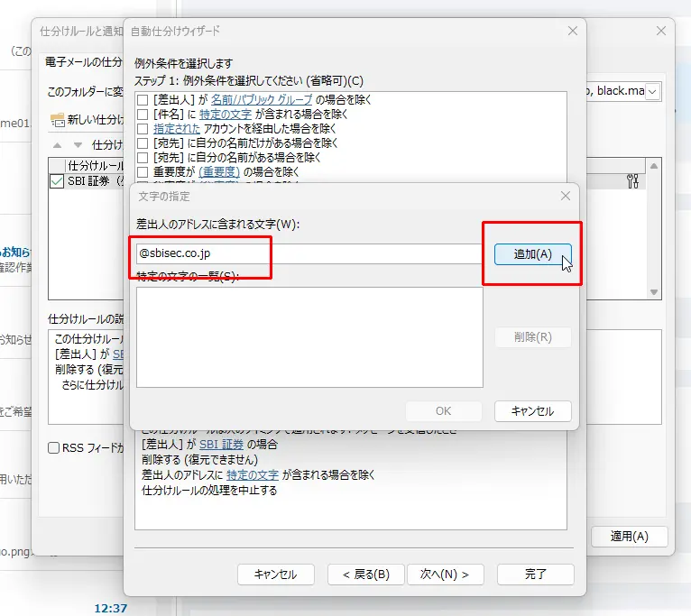The width and height of the screenshot is (691, 616).
Task: Open the 特定の文字 link in the [件名] row
Action: [226, 115]
